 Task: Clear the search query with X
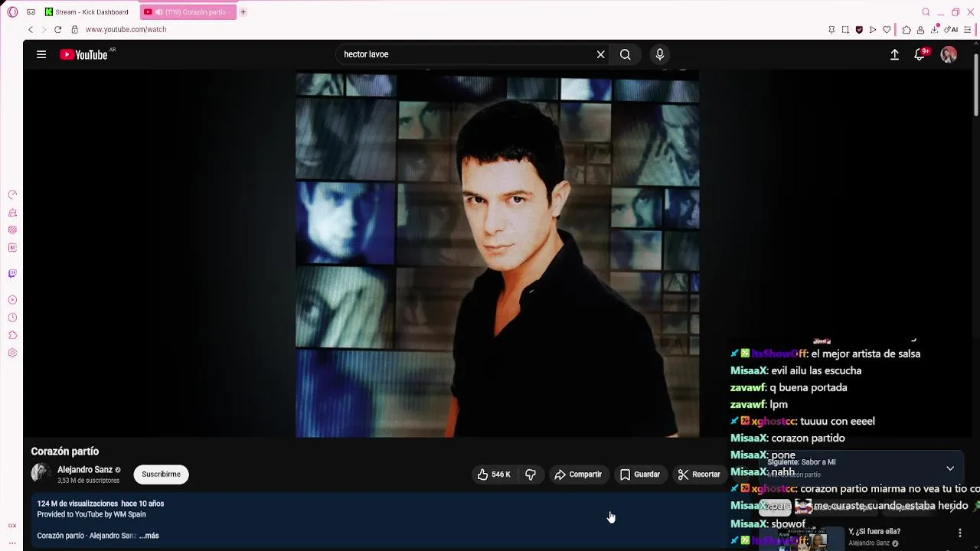601,54
